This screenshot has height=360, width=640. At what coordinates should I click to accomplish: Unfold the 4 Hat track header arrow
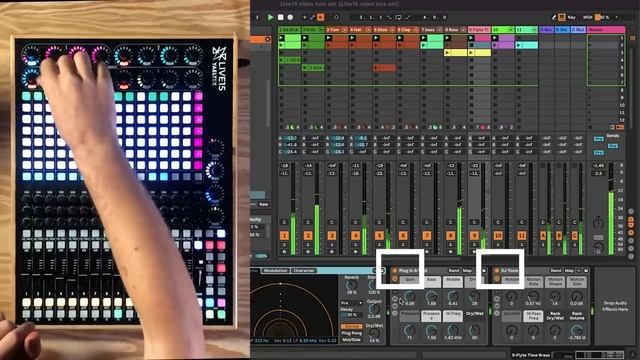[x=369, y=30]
